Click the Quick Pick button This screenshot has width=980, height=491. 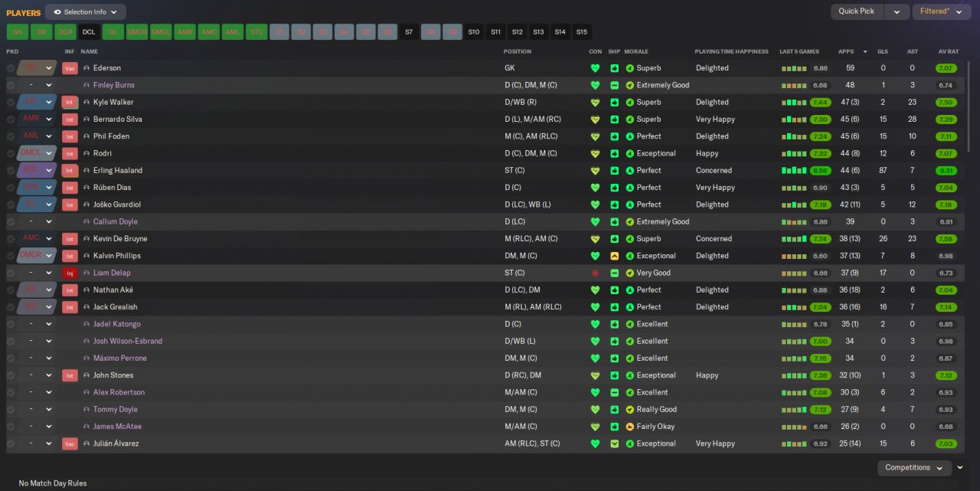point(857,11)
